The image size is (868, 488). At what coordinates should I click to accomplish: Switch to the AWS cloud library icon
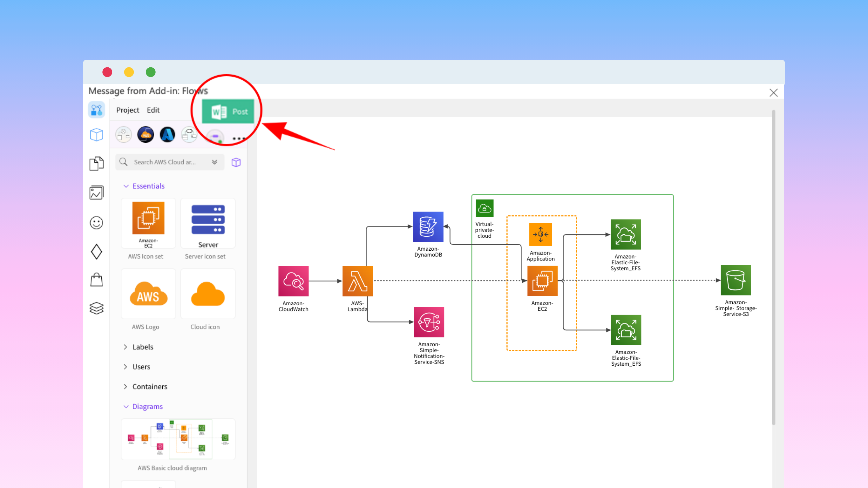(x=146, y=135)
